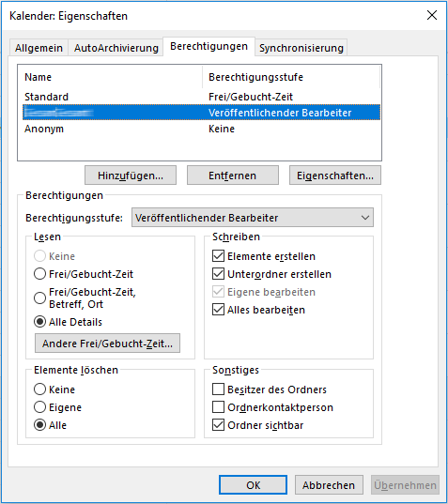Select the Standard row in the permissions list
The height and width of the screenshot is (504, 448).
[x=201, y=97]
